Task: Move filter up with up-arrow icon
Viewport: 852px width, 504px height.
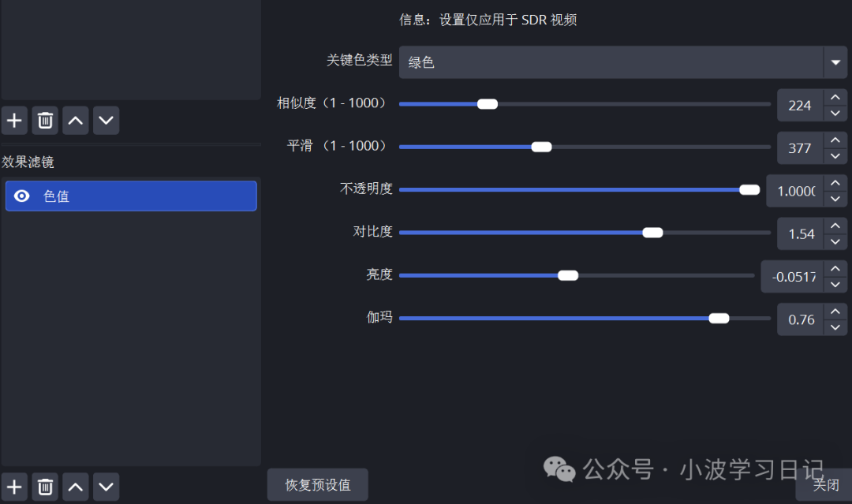Action: [x=75, y=120]
